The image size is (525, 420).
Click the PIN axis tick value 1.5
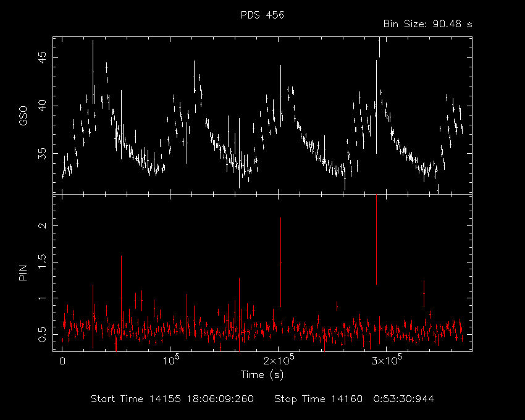click(43, 262)
